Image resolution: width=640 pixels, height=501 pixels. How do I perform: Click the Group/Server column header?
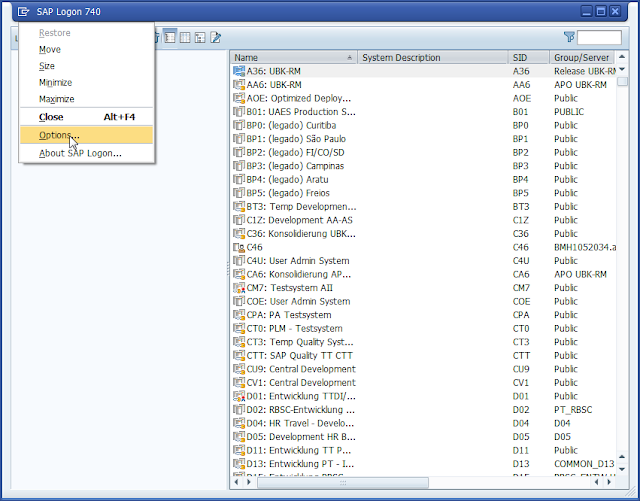click(x=582, y=58)
